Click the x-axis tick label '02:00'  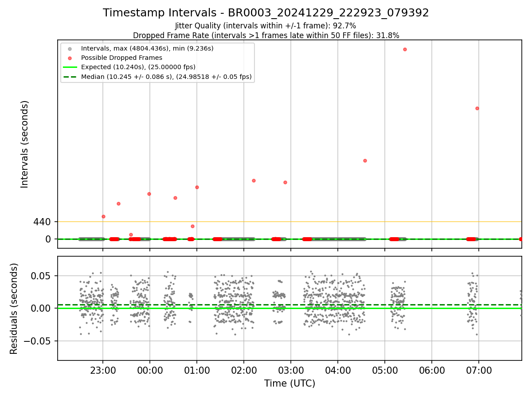point(244,370)
